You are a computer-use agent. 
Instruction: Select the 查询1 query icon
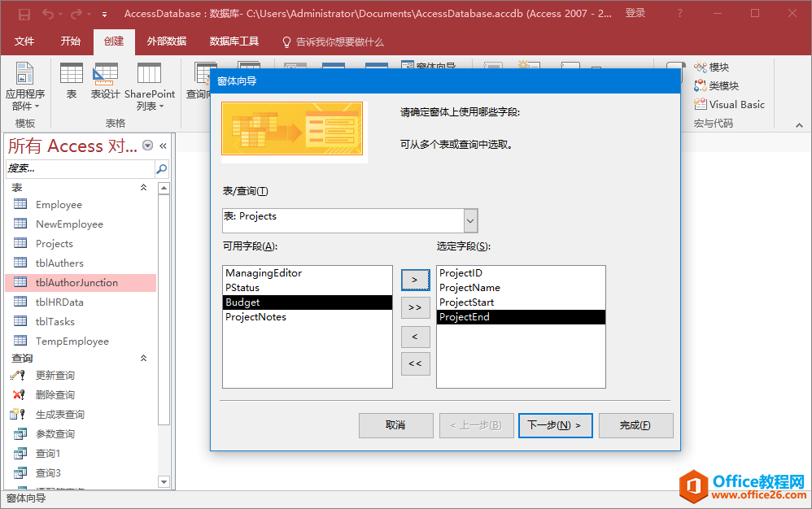coord(20,454)
